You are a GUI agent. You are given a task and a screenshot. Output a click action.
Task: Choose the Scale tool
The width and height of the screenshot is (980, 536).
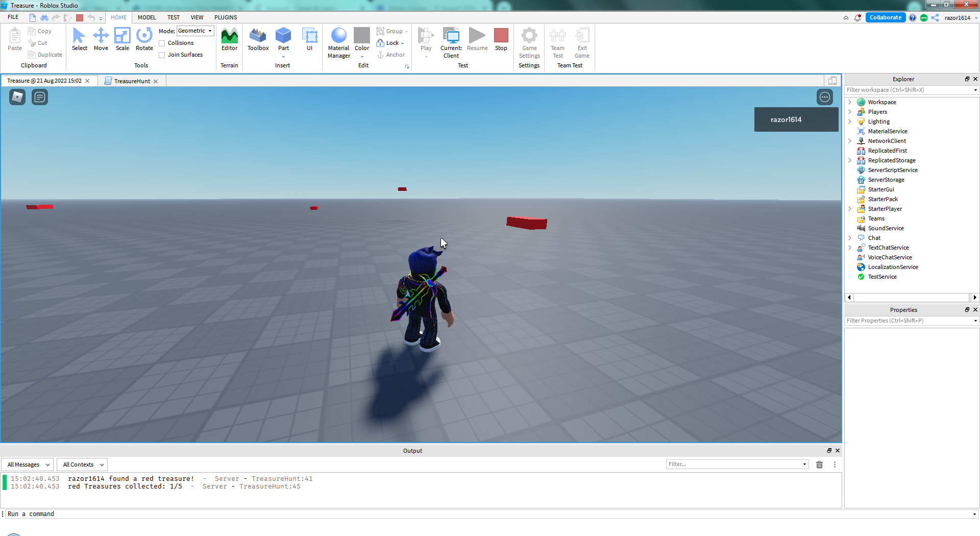[x=122, y=40]
